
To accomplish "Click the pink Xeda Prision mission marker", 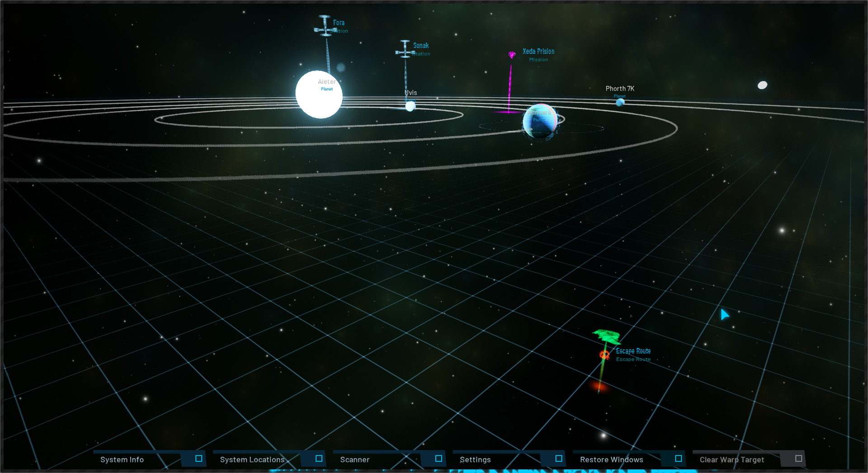I will point(511,54).
